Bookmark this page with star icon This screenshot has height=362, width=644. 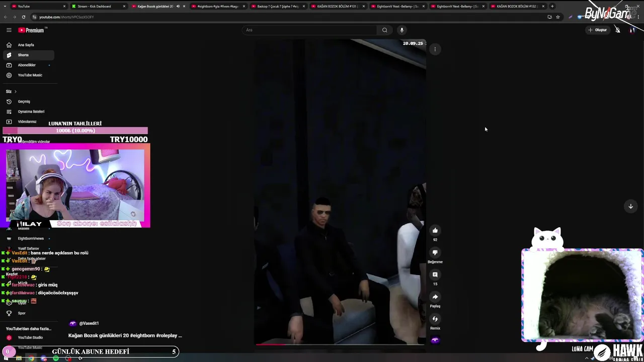coord(557,17)
